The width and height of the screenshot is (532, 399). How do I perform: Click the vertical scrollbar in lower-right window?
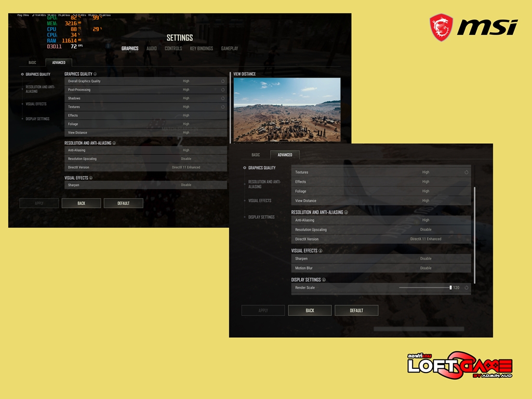click(474, 235)
